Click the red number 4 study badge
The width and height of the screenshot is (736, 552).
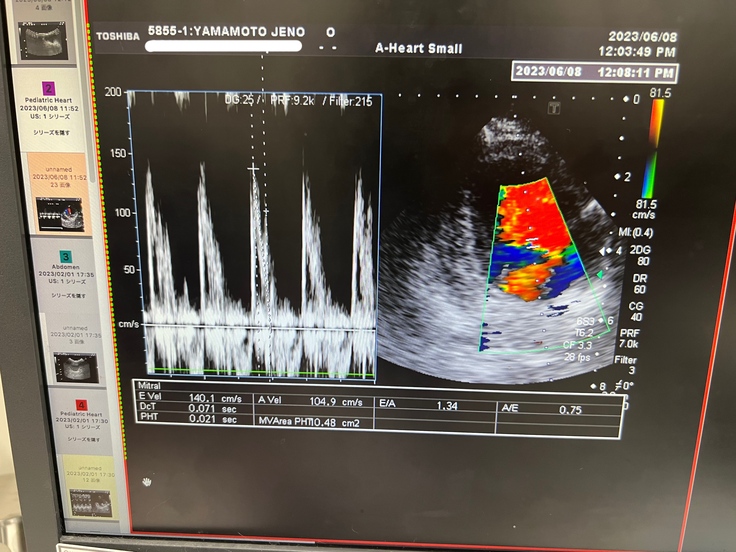click(67, 406)
